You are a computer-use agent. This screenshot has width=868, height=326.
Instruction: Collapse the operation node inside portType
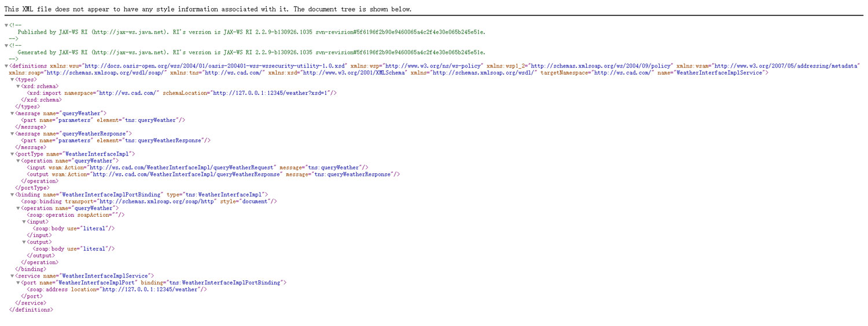coord(18,161)
